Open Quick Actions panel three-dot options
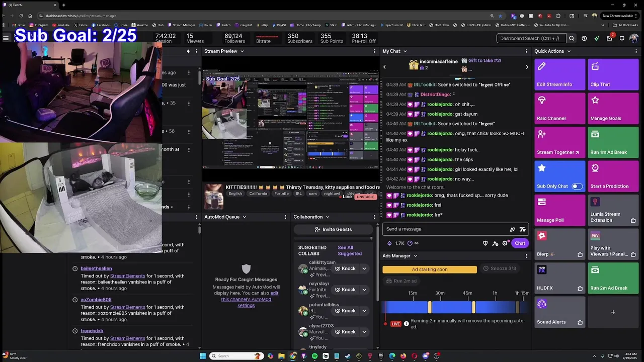The width and height of the screenshot is (644, 362). pyautogui.click(x=636, y=51)
